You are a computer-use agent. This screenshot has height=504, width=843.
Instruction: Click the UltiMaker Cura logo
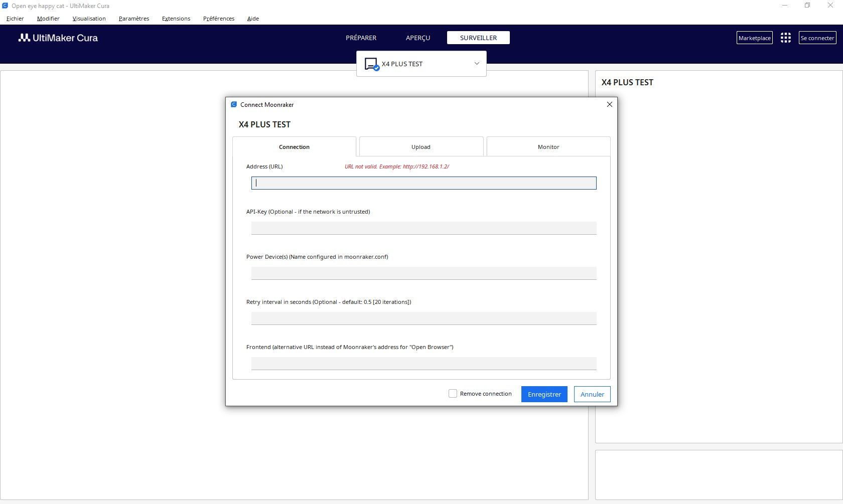(58, 38)
